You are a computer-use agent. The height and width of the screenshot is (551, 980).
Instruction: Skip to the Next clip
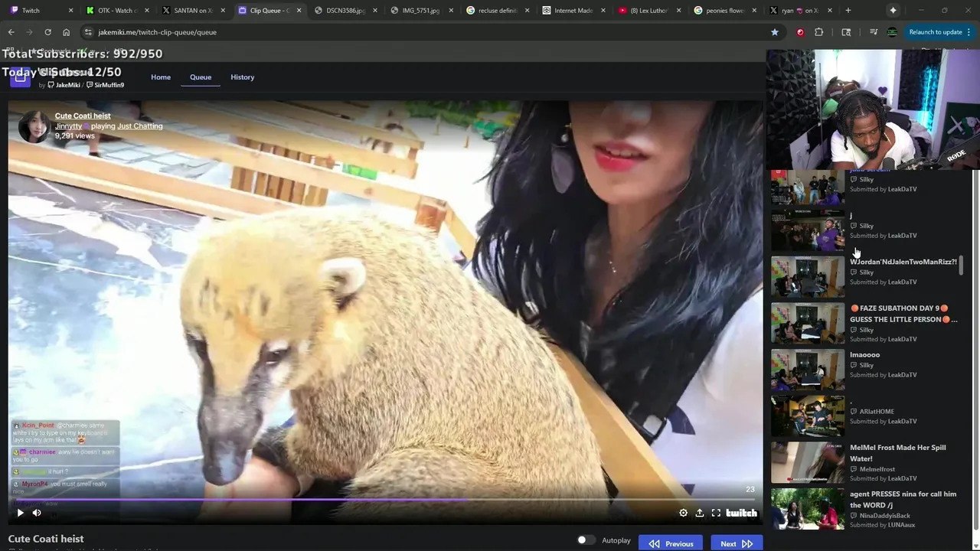click(x=736, y=543)
